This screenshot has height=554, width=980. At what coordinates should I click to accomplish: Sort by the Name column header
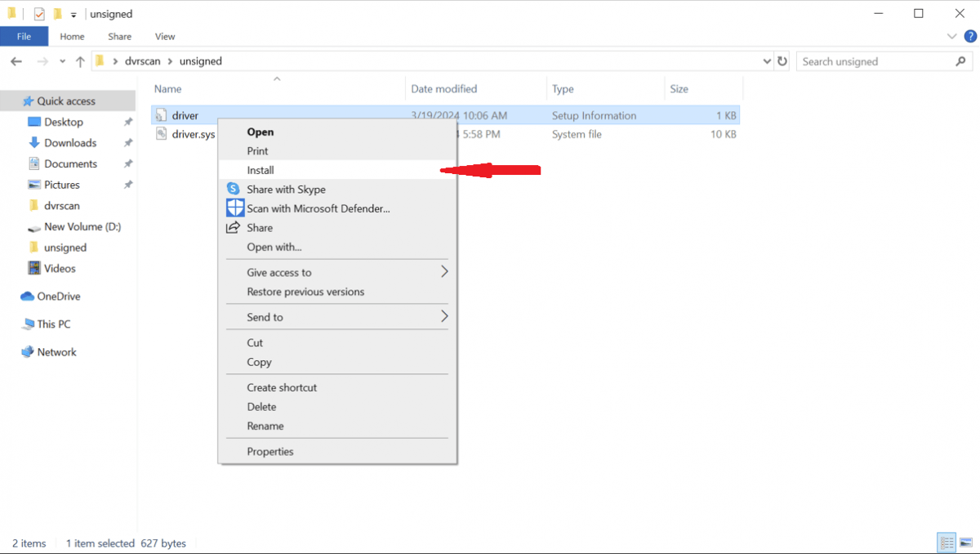tap(278, 89)
